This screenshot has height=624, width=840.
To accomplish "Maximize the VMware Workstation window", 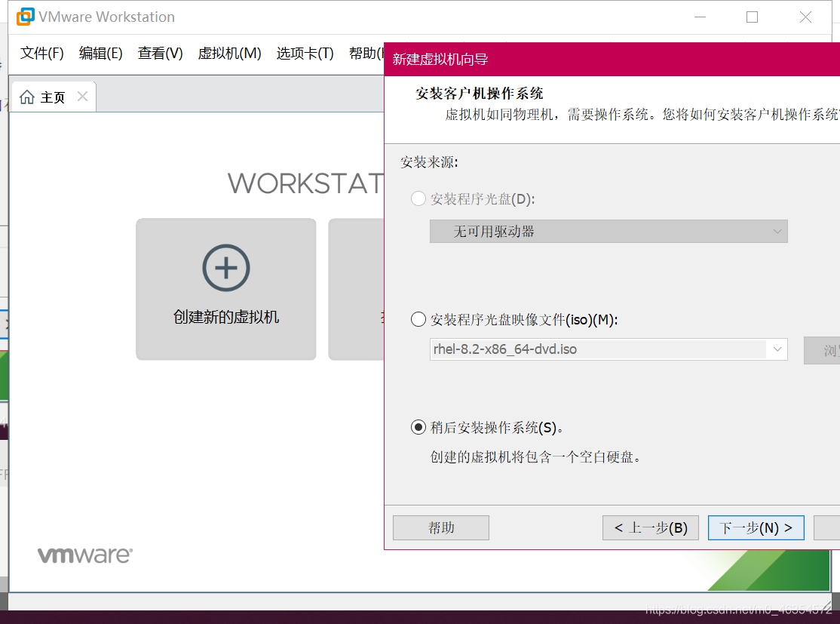I will click(752, 17).
